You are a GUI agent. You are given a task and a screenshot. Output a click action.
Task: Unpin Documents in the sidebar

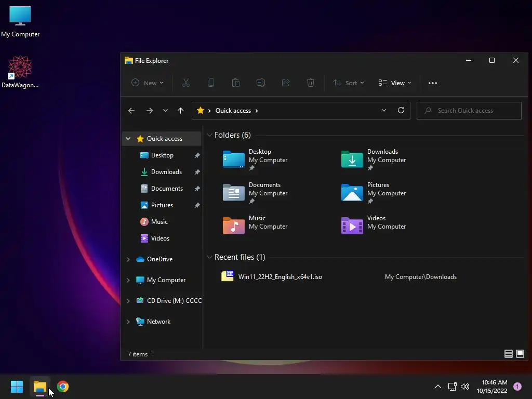pos(197,189)
